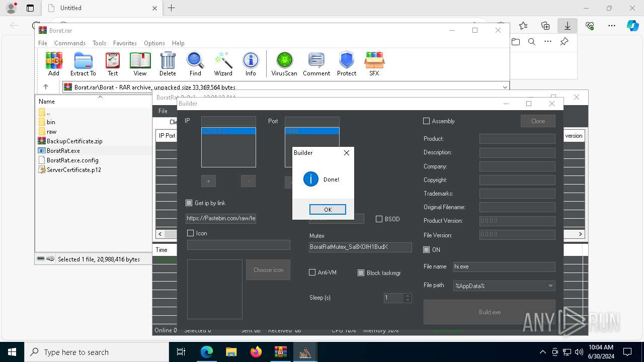Click the Add icon in WinRAR toolbar
This screenshot has height=362, width=644.
(54, 64)
